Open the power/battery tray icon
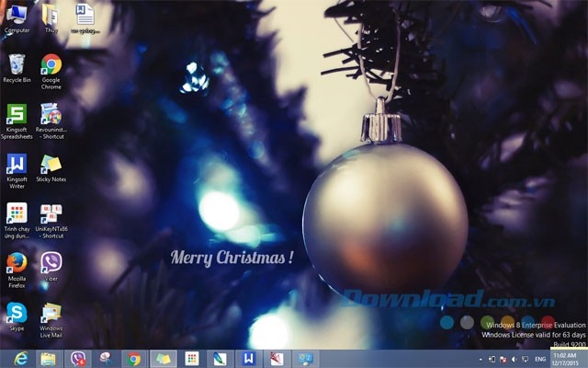Screen dimensions: 588x368 [492, 360]
